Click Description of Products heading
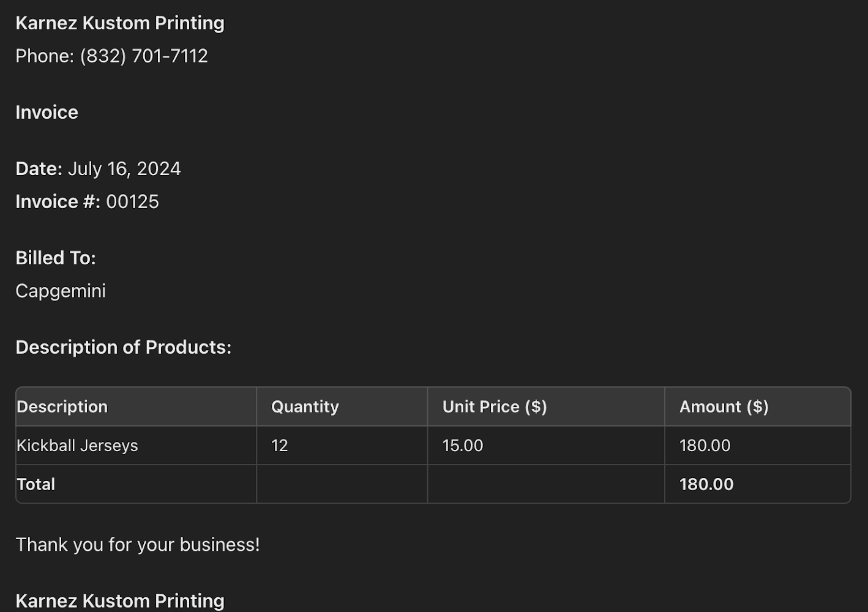The height and width of the screenshot is (612, 868). coord(124,348)
